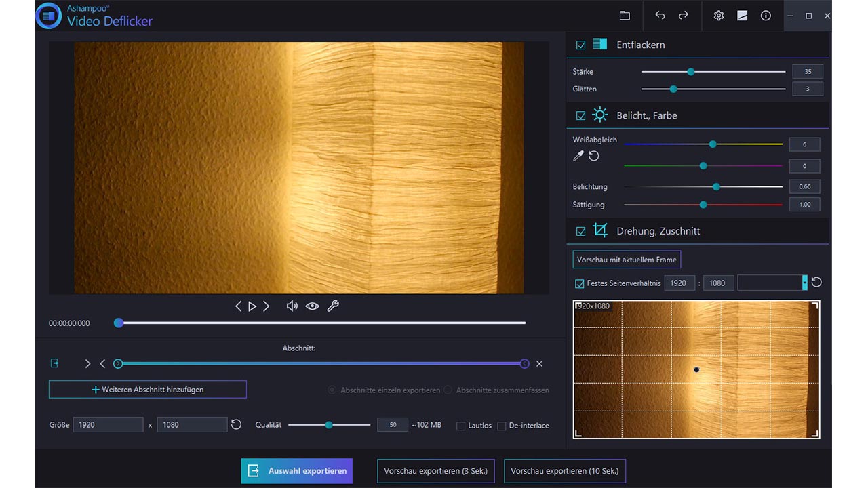Toggle preview with the eye icon

(x=312, y=306)
